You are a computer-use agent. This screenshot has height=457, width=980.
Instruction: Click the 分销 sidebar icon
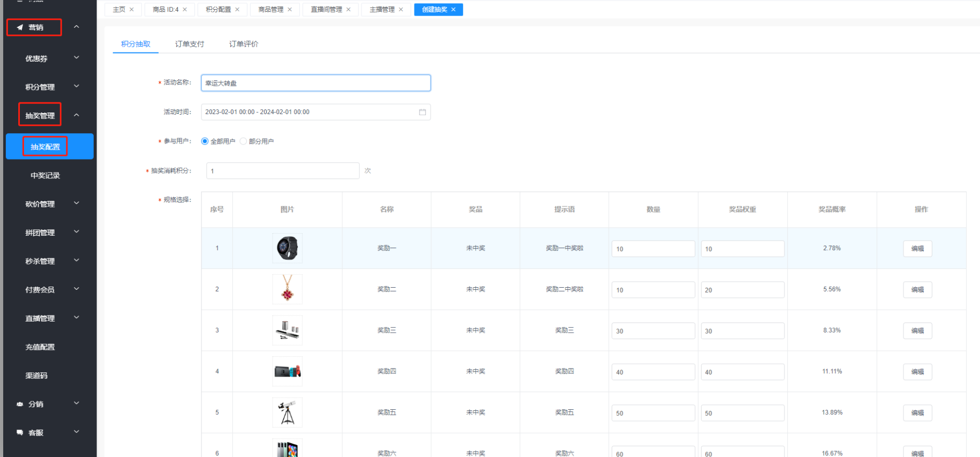click(20, 404)
